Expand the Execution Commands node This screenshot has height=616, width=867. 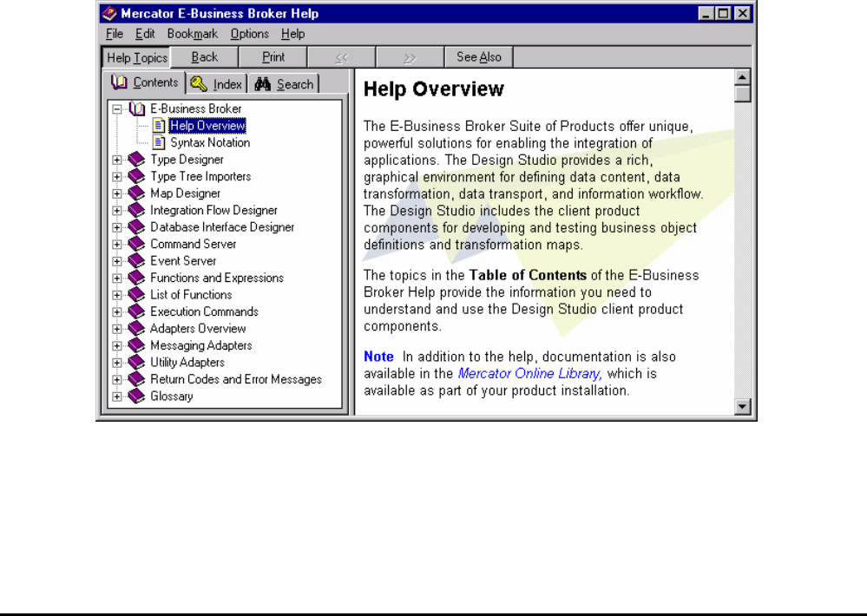(116, 311)
